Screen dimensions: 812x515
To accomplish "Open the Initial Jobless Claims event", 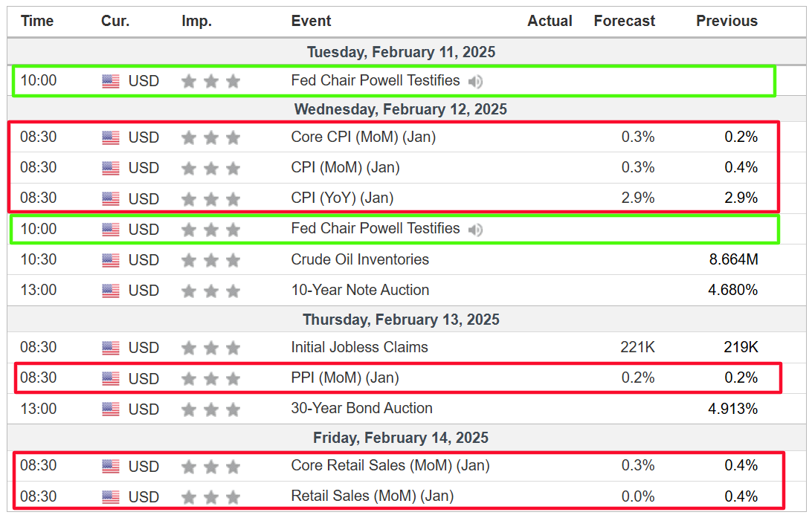I will click(359, 347).
